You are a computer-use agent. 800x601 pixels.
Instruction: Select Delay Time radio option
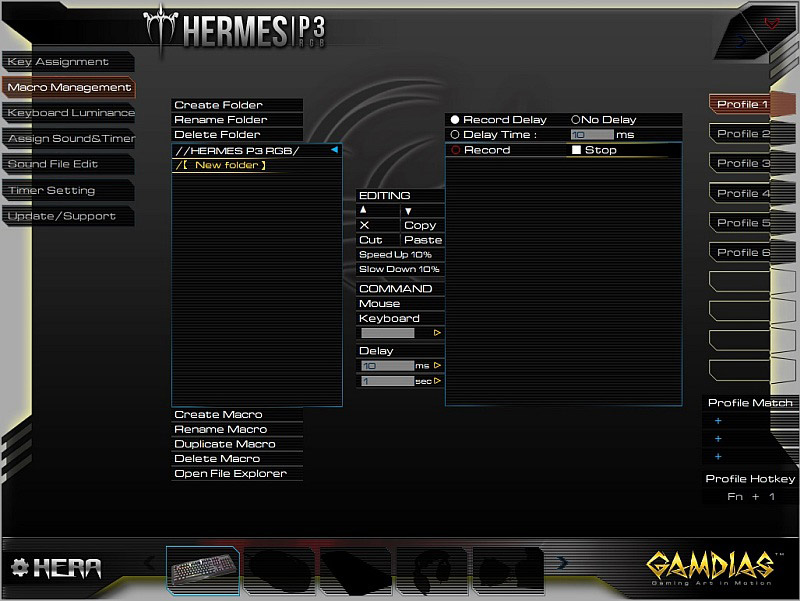[455, 135]
